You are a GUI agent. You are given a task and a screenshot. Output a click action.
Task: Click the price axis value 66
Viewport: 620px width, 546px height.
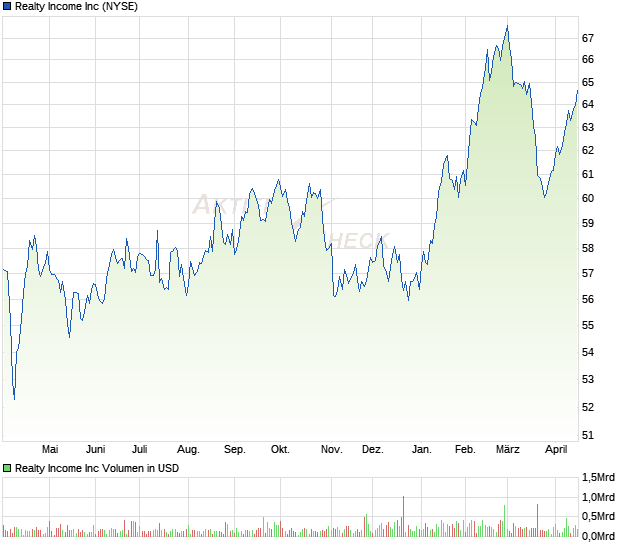pyautogui.click(x=588, y=59)
